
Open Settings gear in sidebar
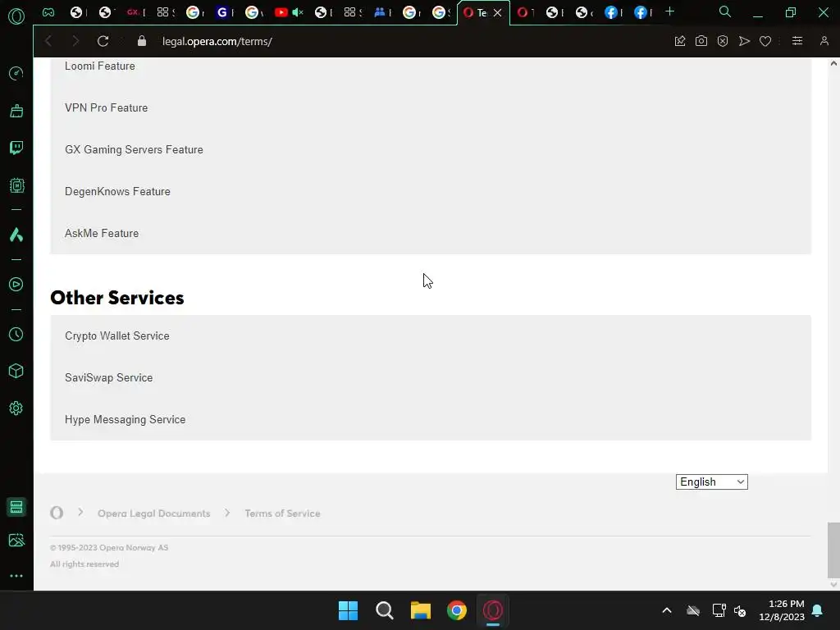(16, 409)
